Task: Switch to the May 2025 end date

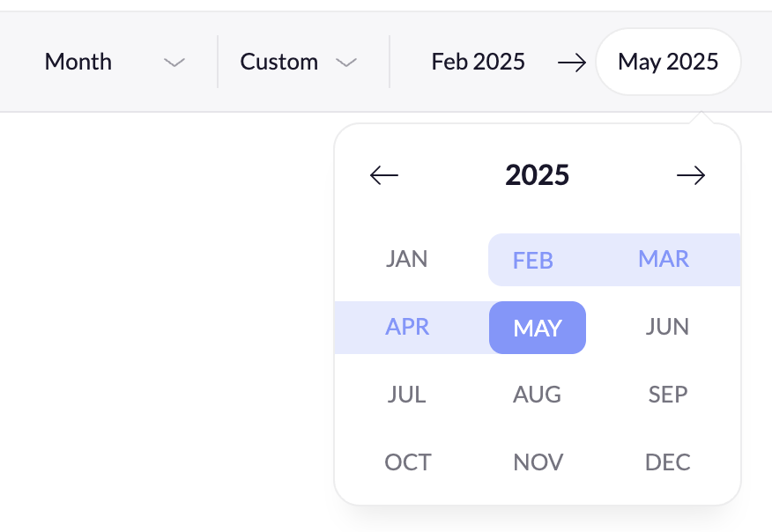Action: point(668,62)
